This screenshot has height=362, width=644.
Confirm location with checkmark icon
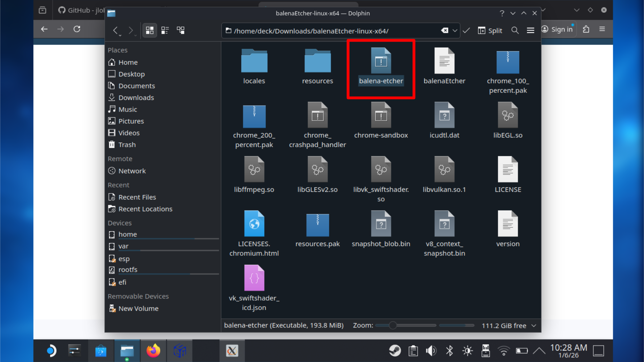pos(466,31)
